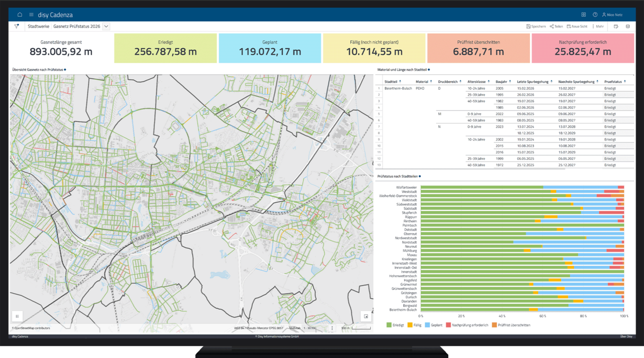Click the Wolfartsweier bar in chart

[522, 187]
